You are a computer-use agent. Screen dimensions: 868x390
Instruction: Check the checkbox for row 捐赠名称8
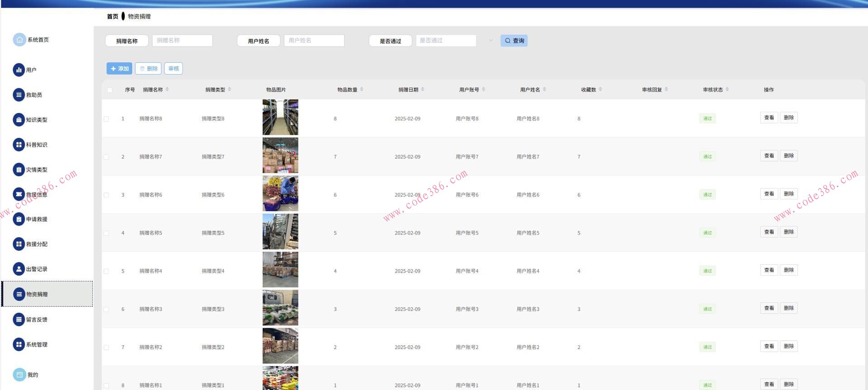(x=106, y=119)
